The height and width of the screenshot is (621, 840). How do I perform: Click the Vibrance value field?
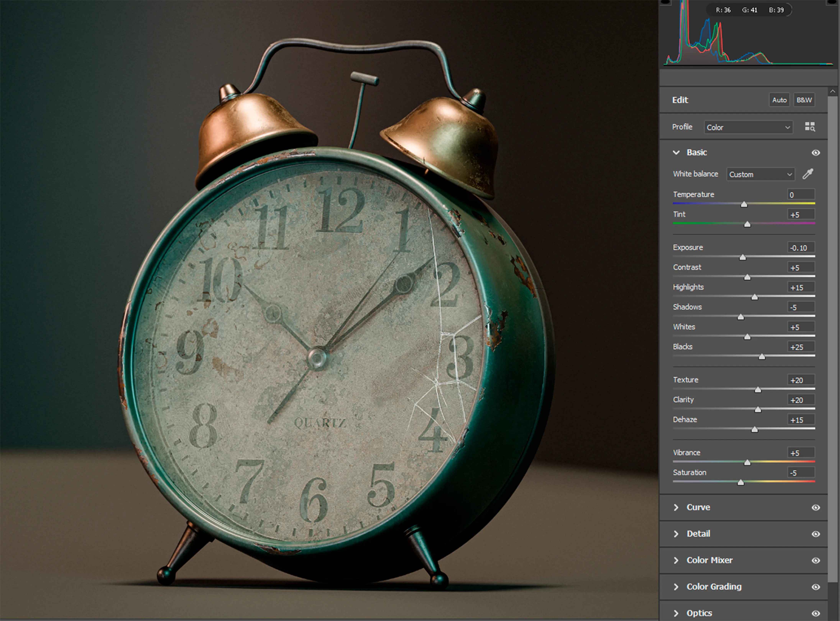coord(801,453)
